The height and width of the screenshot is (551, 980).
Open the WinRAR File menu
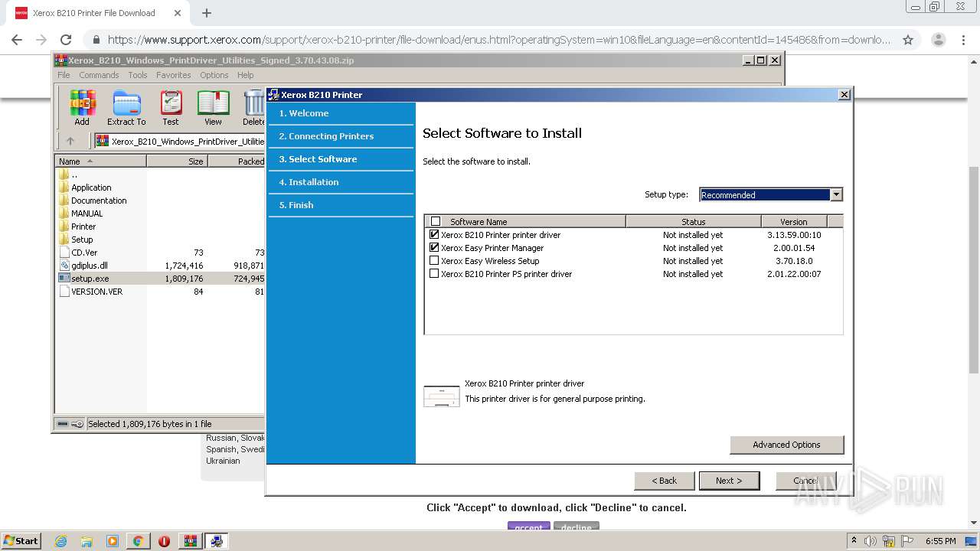click(x=64, y=75)
